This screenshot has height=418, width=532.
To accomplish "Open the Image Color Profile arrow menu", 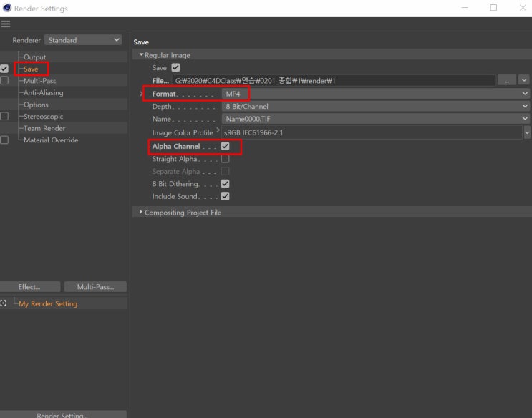I will (218, 130).
